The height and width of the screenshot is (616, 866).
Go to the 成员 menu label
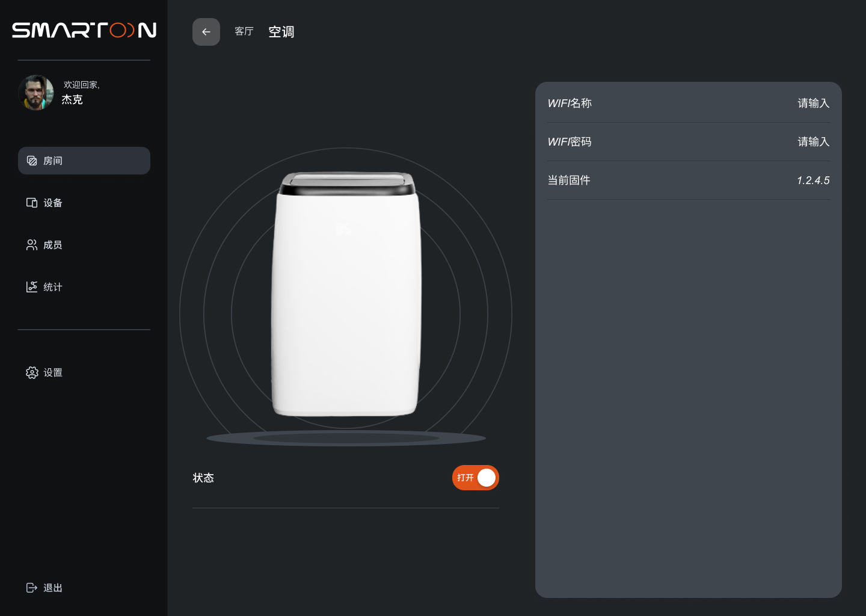coord(53,245)
